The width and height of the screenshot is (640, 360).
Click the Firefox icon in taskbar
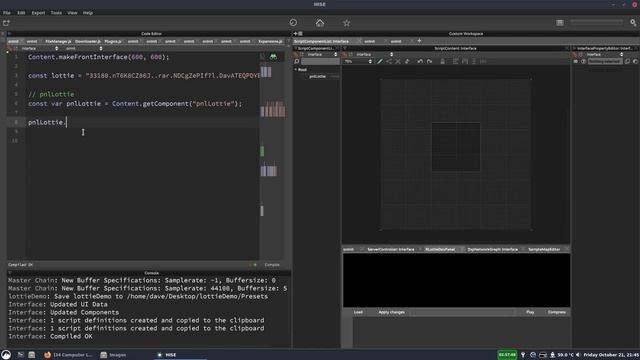[x=47, y=355]
